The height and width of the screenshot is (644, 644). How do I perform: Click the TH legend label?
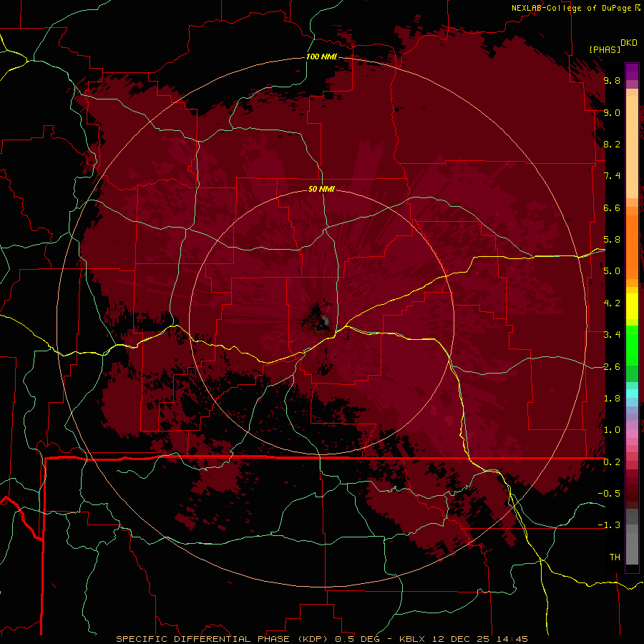615,557
